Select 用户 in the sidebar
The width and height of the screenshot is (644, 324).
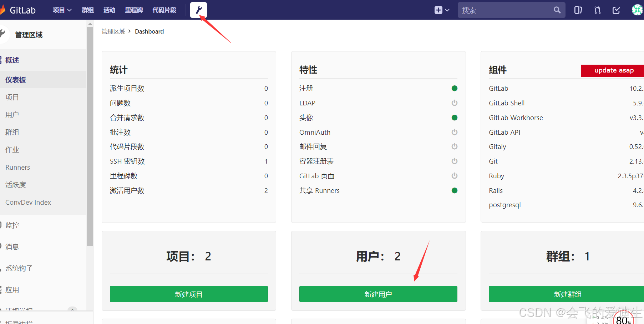coord(12,115)
